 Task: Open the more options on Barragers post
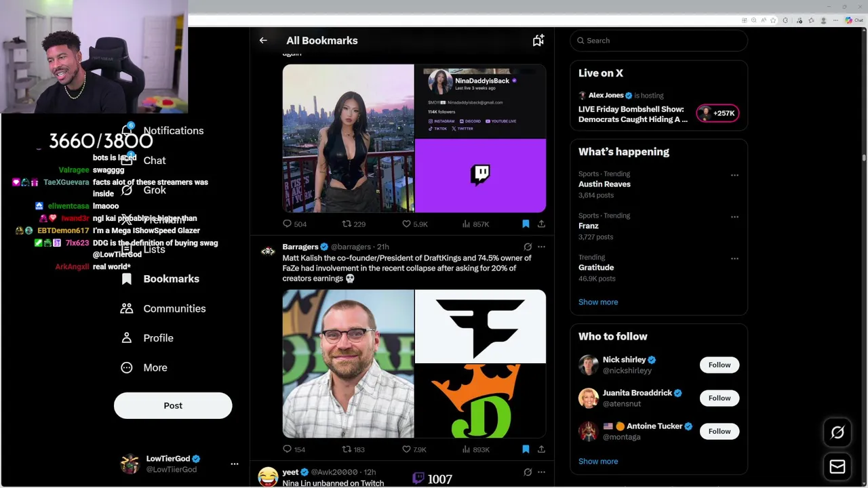(541, 247)
